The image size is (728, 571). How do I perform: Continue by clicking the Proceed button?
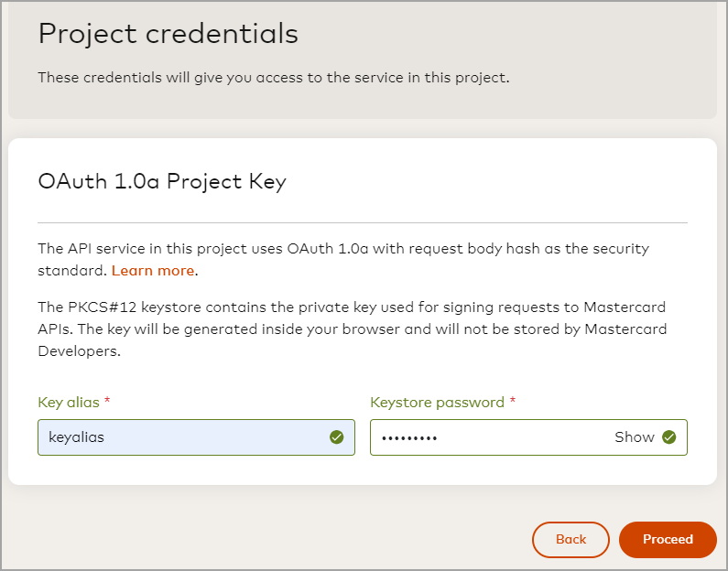point(668,540)
